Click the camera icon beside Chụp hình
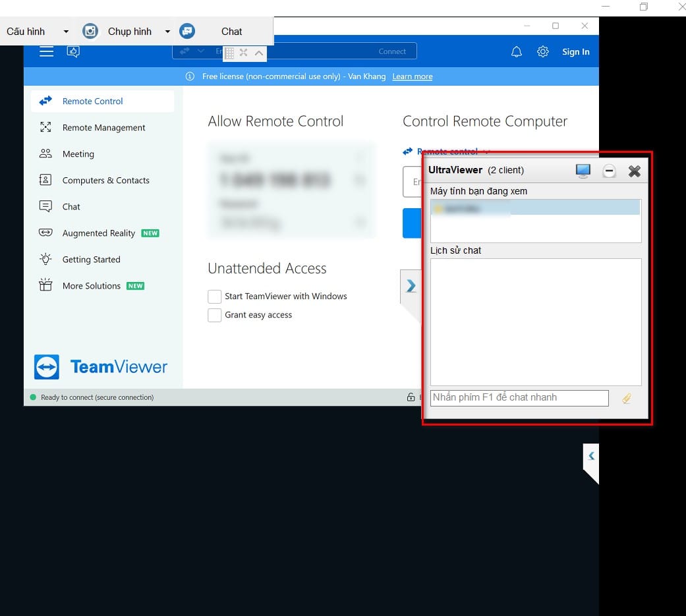Screen dimensions: 686x616 tap(90, 31)
